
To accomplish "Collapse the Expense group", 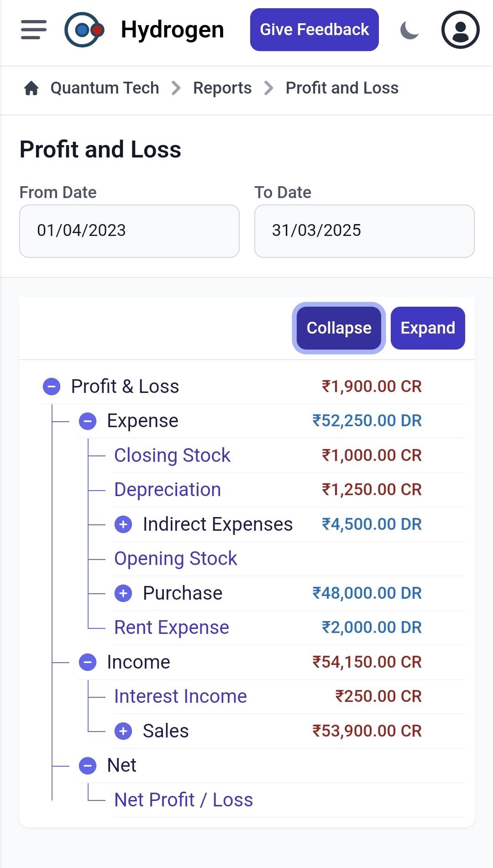I will pos(88,421).
